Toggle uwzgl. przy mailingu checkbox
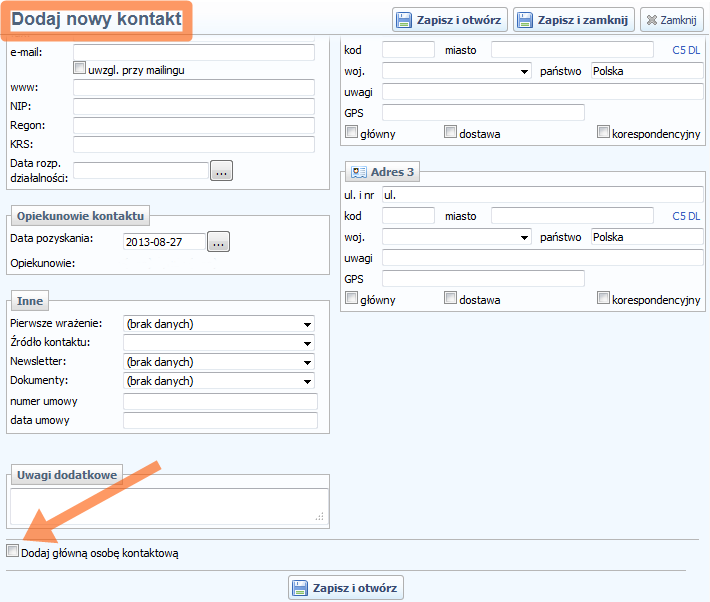Viewport: 710px width, 602px height. (80, 69)
